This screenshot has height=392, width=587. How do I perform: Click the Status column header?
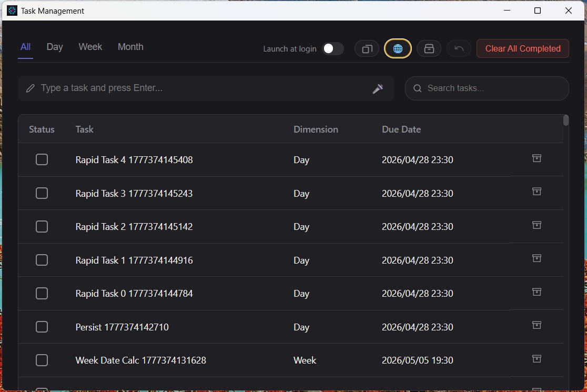[42, 129]
